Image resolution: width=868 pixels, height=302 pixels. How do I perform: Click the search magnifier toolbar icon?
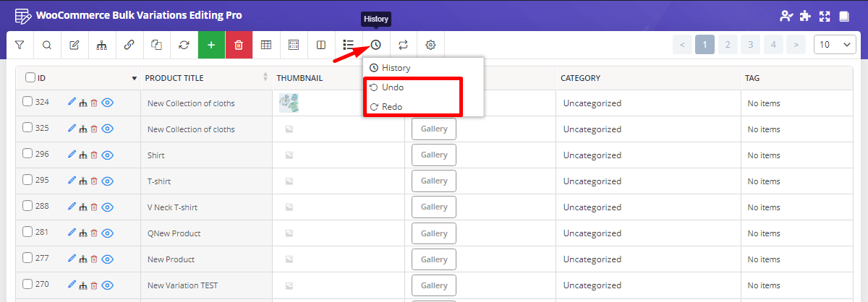pos(47,45)
